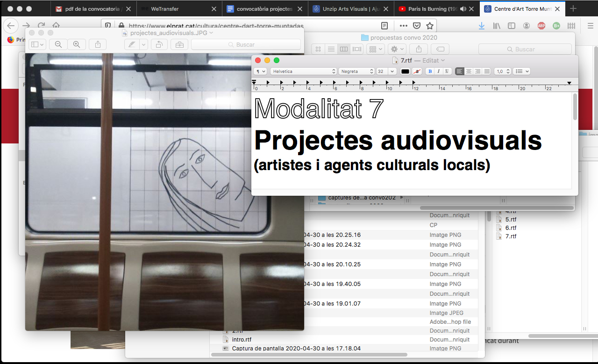
Task: Apply bold in the TextEdit toolbar
Action: click(x=430, y=71)
